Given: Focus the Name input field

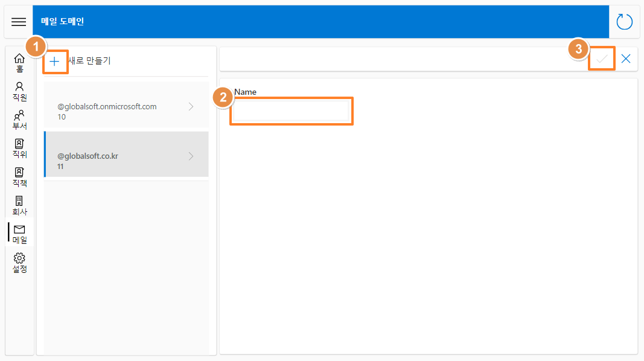Looking at the screenshot, I should click(291, 111).
